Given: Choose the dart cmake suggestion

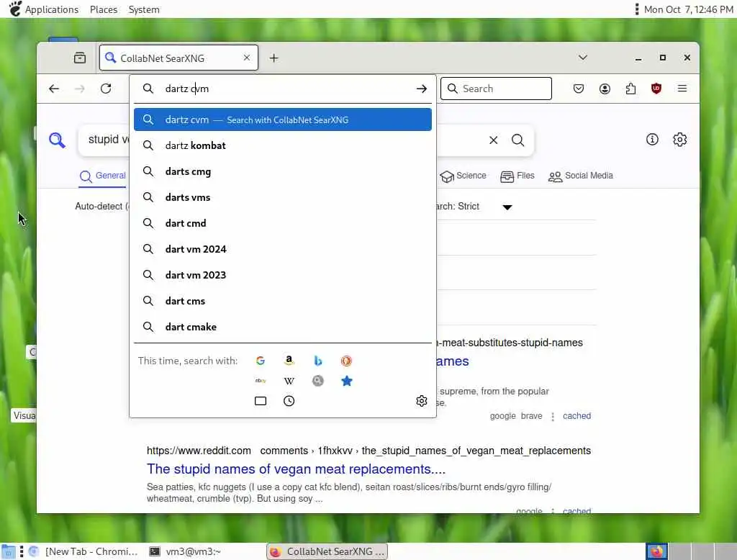Looking at the screenshot, I should [x=282, y=326].
